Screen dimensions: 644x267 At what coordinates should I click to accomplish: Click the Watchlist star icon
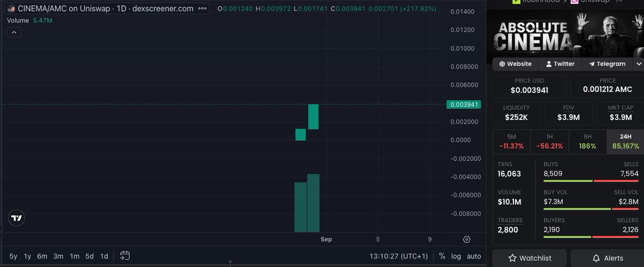pyautogui.click(x=513, y=258)
